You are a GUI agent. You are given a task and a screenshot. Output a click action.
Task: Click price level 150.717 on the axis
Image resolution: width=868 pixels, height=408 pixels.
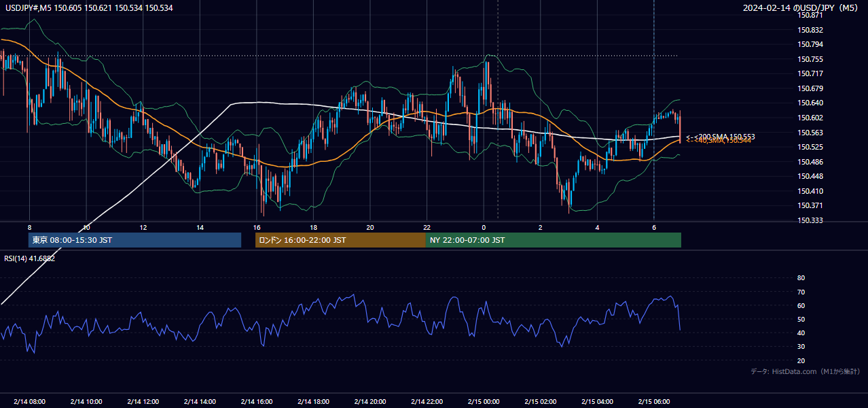coord(810,73)
